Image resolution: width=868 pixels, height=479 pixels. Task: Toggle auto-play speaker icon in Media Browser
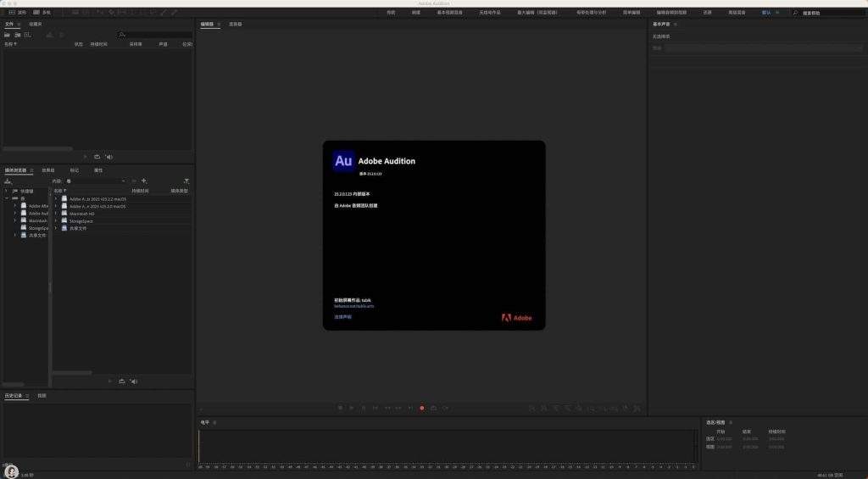133,382
